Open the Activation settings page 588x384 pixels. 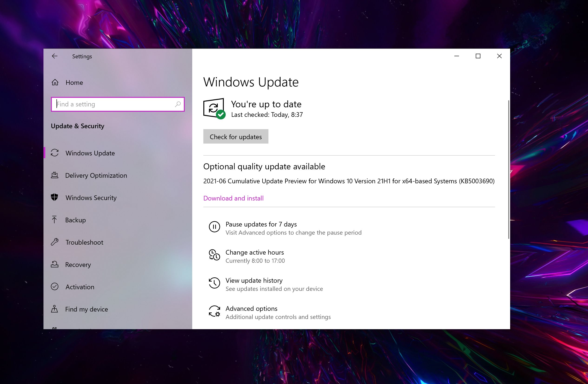tap(118, 287)
